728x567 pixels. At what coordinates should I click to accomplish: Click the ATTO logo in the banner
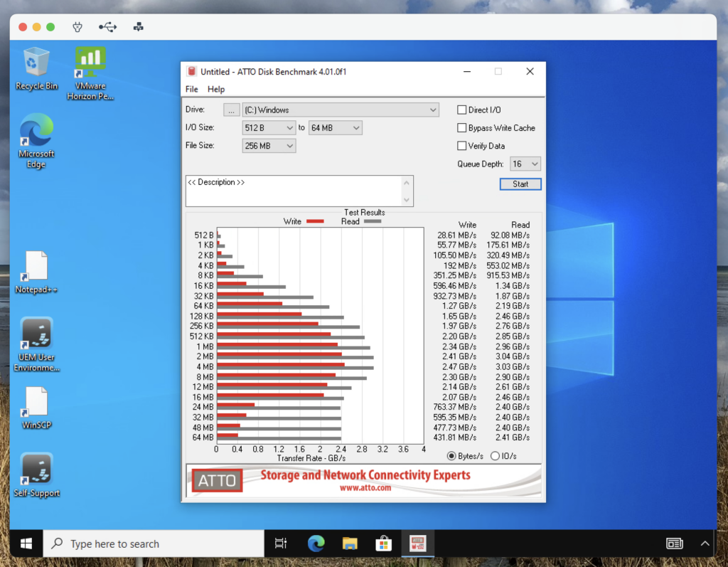[218, 480]
